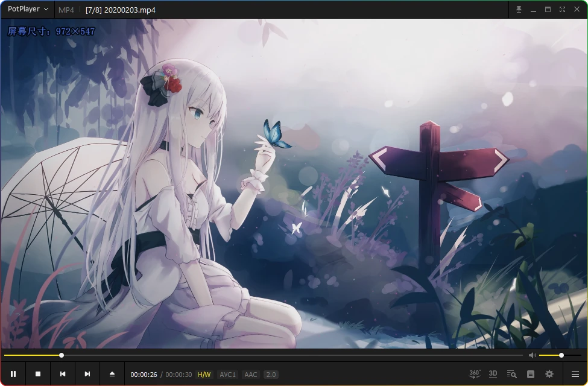This screenshot has height=386, width=588.
Task: Toggle 3D video mode
Action: (x=493, y=374)
